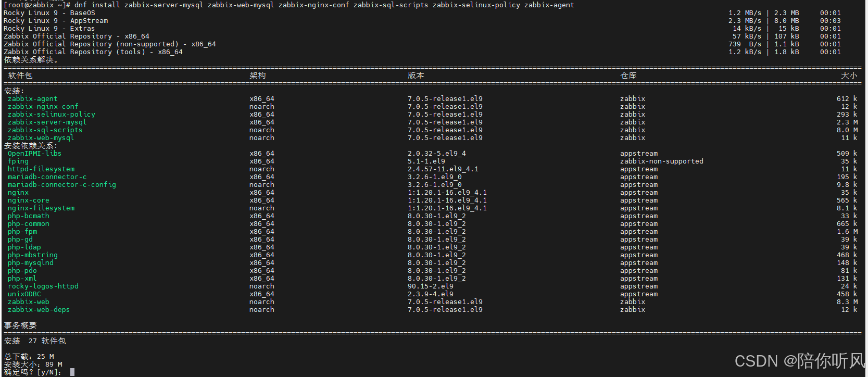This screenshot has width=868, height=377.
Task: Click the nginx-core package name
Action: 28,200
